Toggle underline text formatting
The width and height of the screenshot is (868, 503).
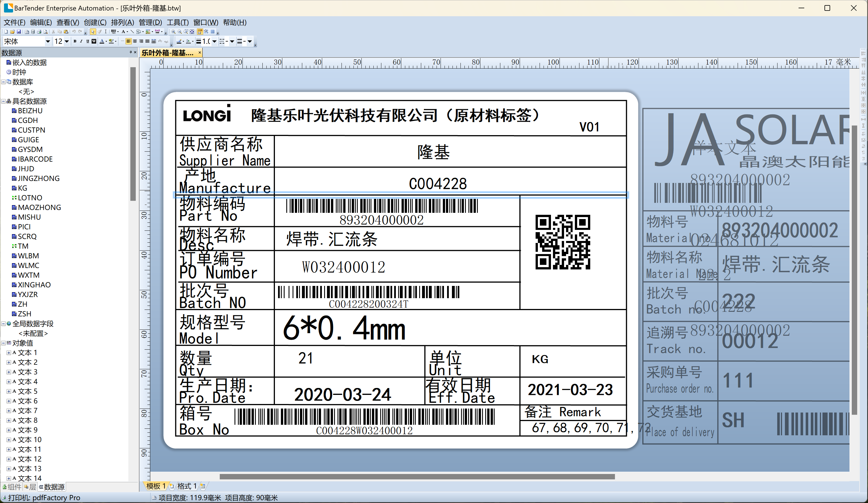click(87, 41)
